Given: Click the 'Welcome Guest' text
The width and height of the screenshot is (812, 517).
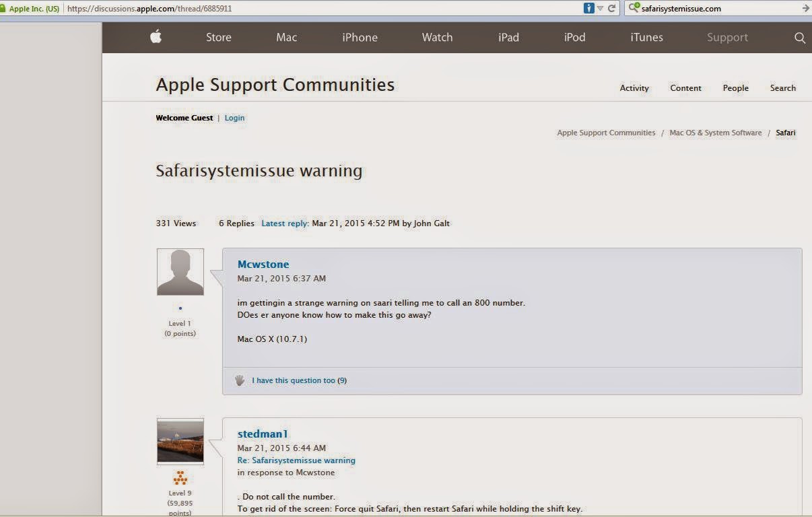Looking at the screenshot, I should pyautogui.click(x=184, y=118).
